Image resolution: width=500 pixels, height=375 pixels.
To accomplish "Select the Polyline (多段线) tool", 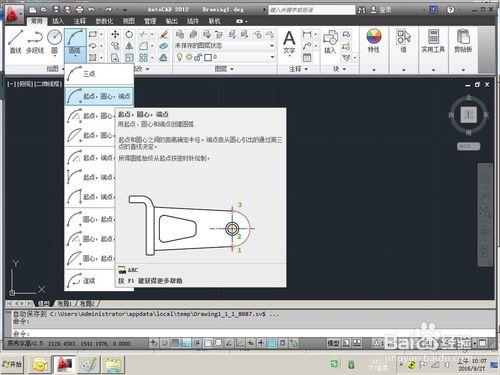I will pyautogui.click(x=35, y=41).
